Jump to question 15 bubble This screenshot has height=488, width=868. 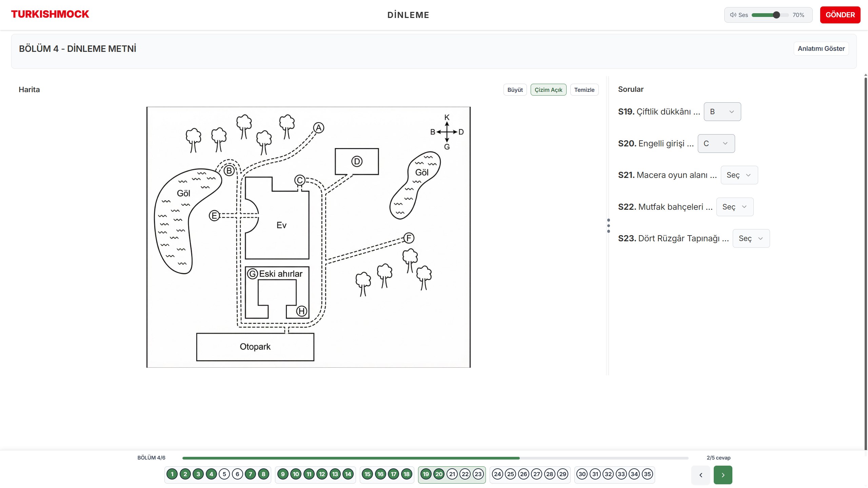click(x=368, y=474)
